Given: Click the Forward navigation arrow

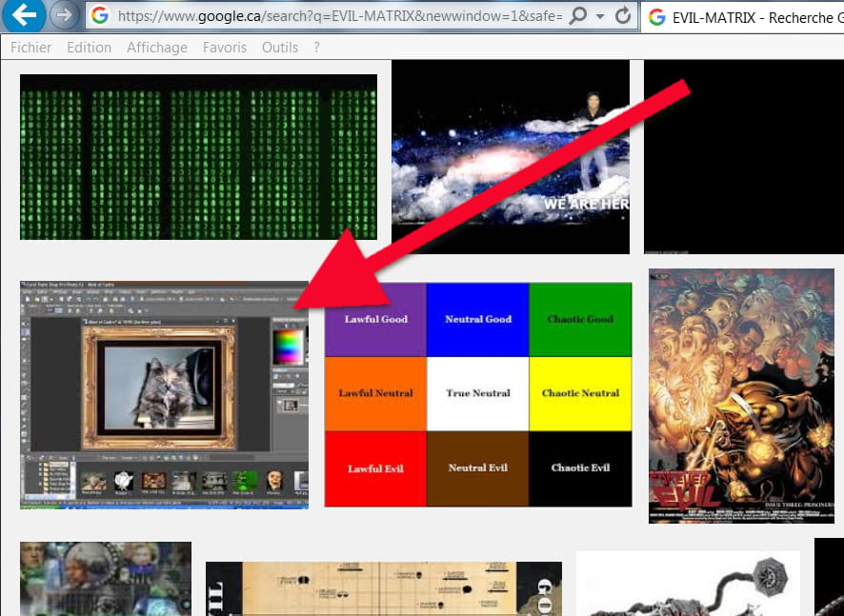Looking at the screenshot, I should click(64, 15).
